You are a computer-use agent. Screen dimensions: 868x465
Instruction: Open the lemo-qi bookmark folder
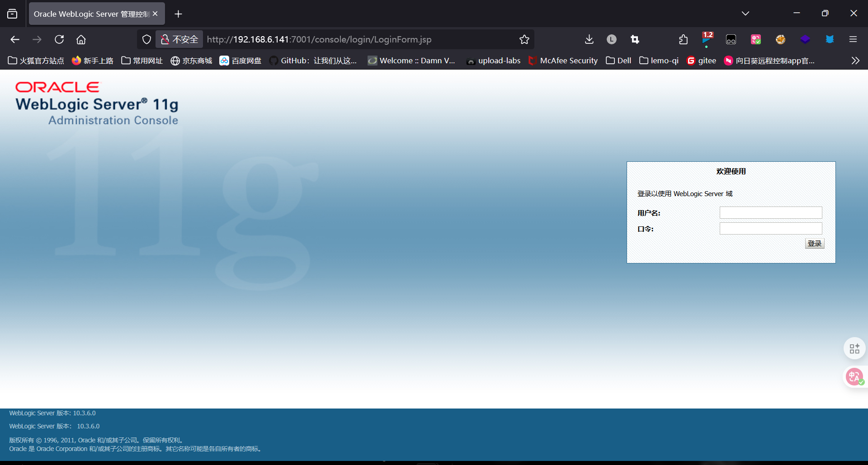click(x=659, y=61)
